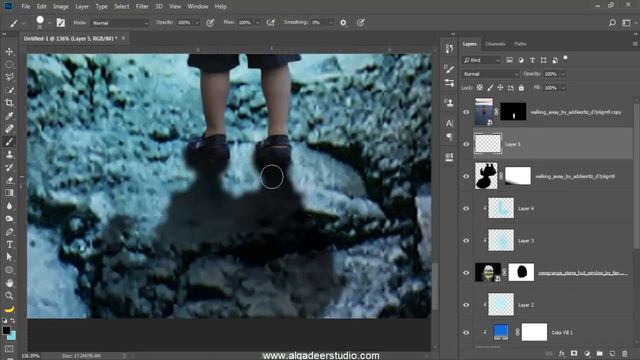Enable airbrush-style build-up icon
Viewport: 640px width, 360px height.
click(x=271, y=23)
